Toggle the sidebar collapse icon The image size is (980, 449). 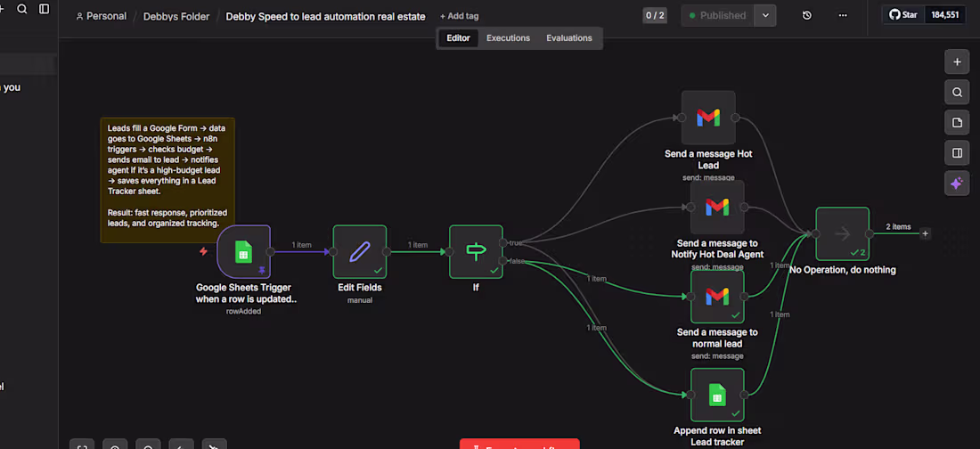(44, 9)
